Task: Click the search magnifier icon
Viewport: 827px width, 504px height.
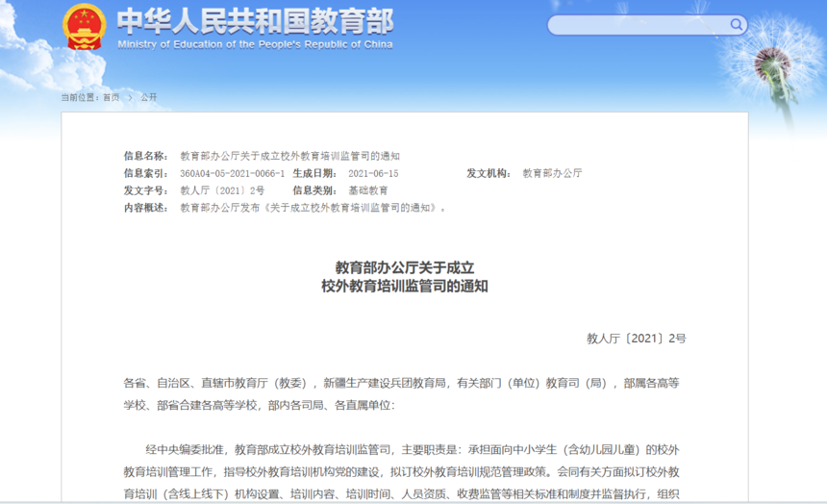Action: click(x=736, y=25)
